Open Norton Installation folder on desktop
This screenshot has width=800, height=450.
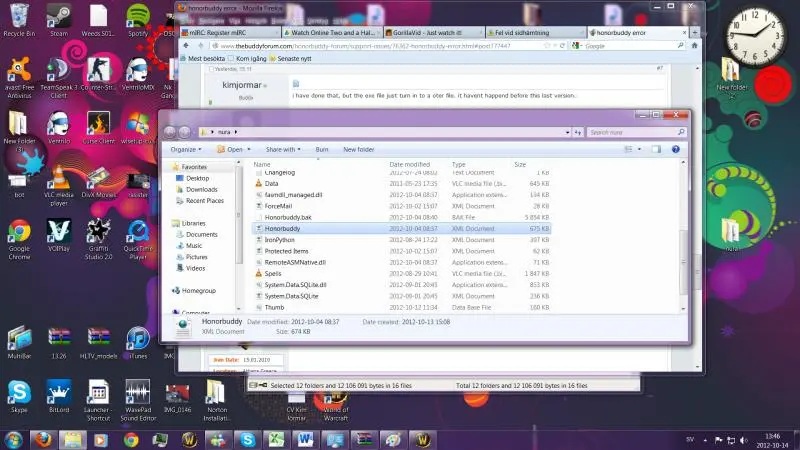click(x=217, y=400)
